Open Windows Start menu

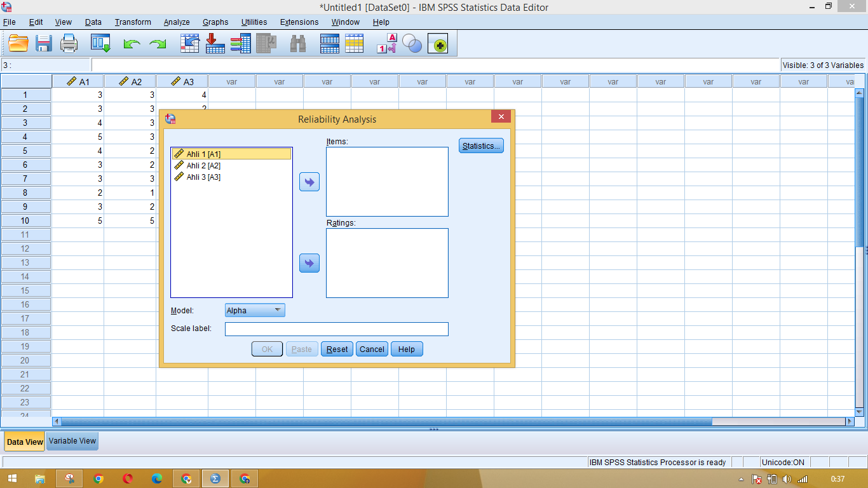click(x=12, y=478)
